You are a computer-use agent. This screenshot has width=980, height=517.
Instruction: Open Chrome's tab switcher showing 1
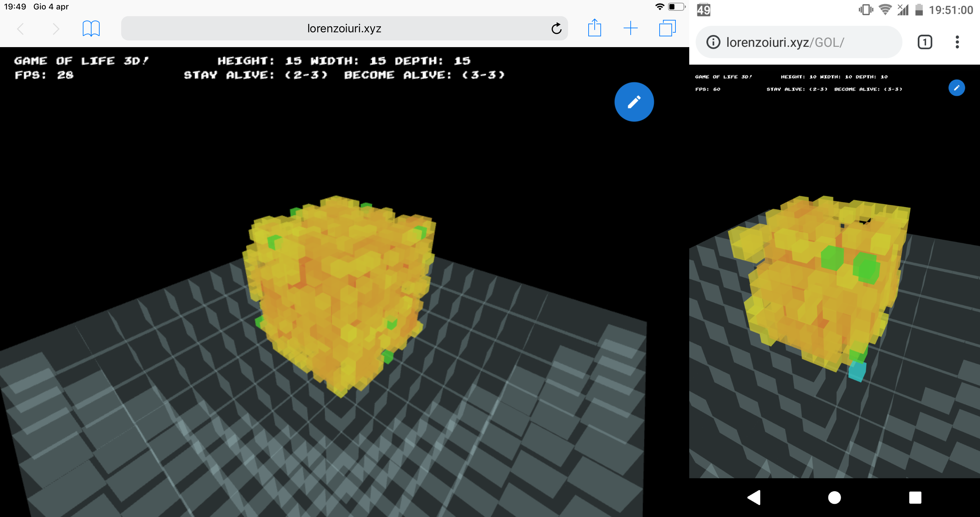tap(925, 42)
